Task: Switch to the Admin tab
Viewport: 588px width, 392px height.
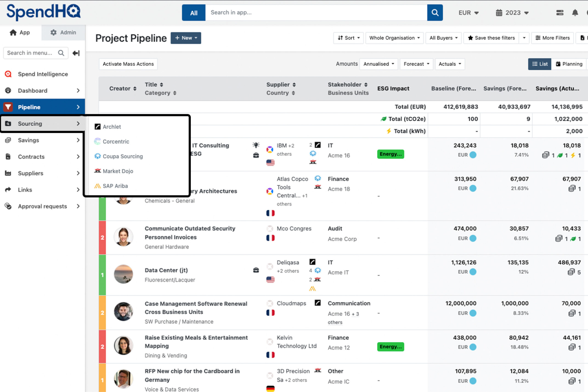Action: [x=63, y=33]
